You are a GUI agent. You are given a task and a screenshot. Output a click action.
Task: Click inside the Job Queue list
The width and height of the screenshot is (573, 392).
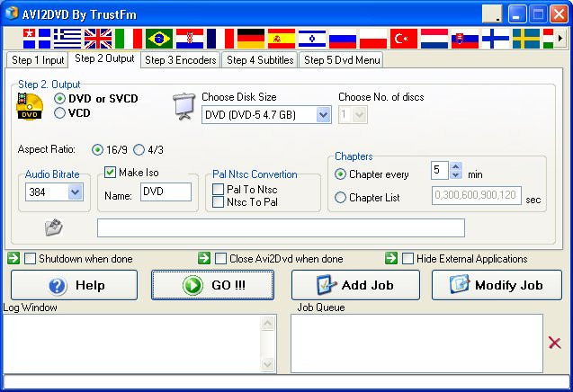point(416,343)
